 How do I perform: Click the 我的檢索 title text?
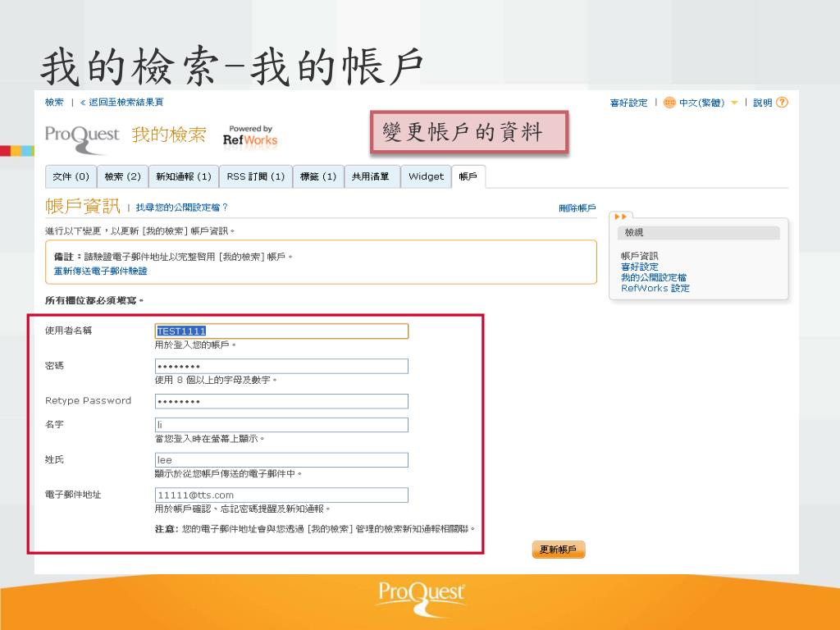(x=169, y=135)
